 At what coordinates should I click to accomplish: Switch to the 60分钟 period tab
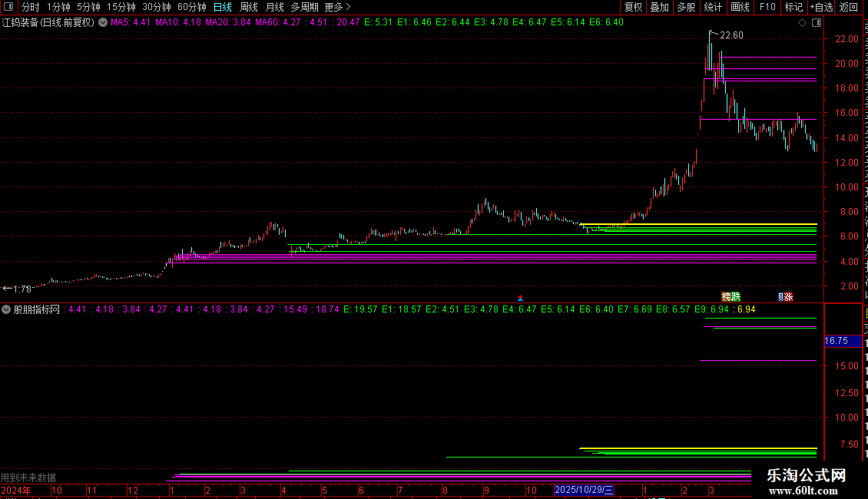191,7
